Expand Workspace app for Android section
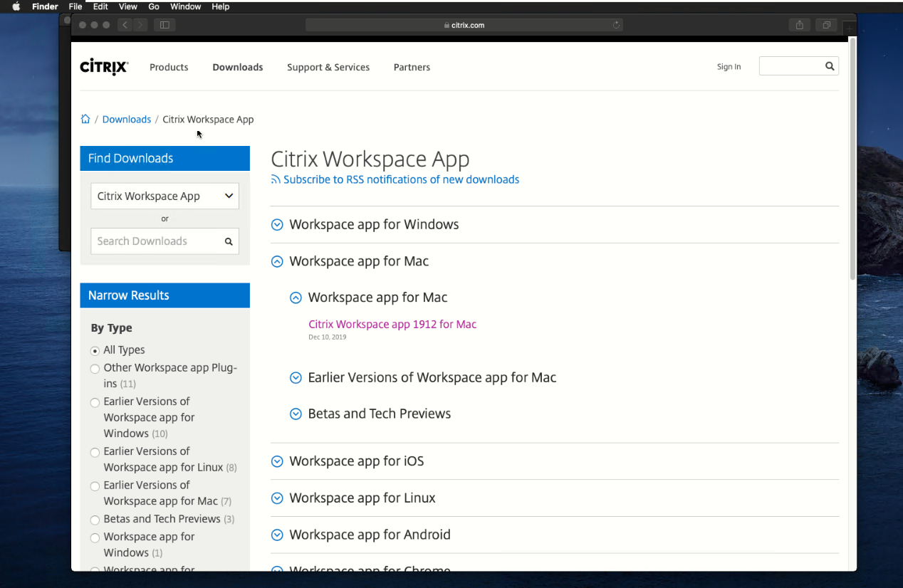Screen dimensions: 903x588 (277, 535)
